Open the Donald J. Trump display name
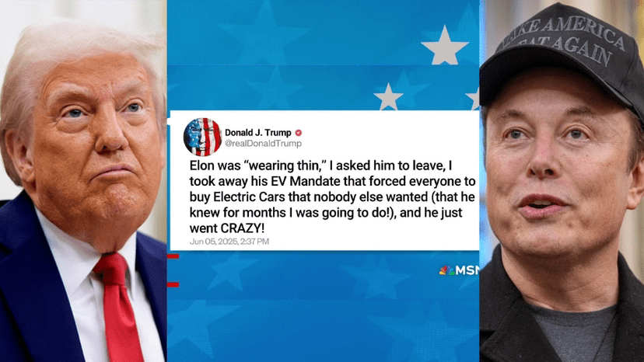 [x=258, y=133]
